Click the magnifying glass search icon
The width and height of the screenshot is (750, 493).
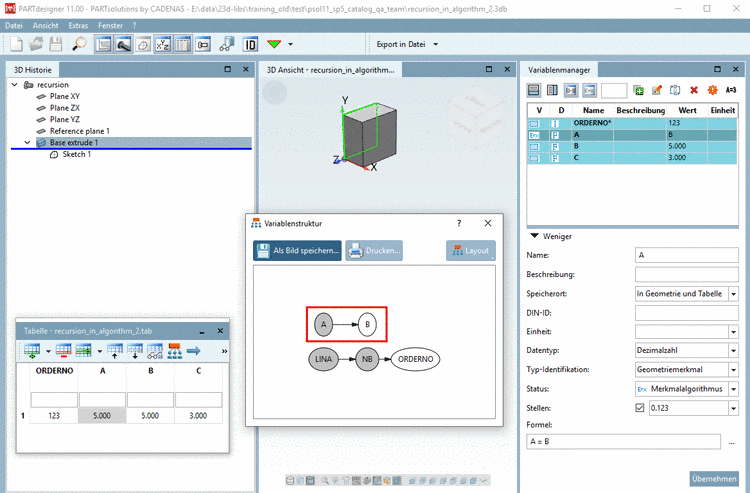click(79, 44)
